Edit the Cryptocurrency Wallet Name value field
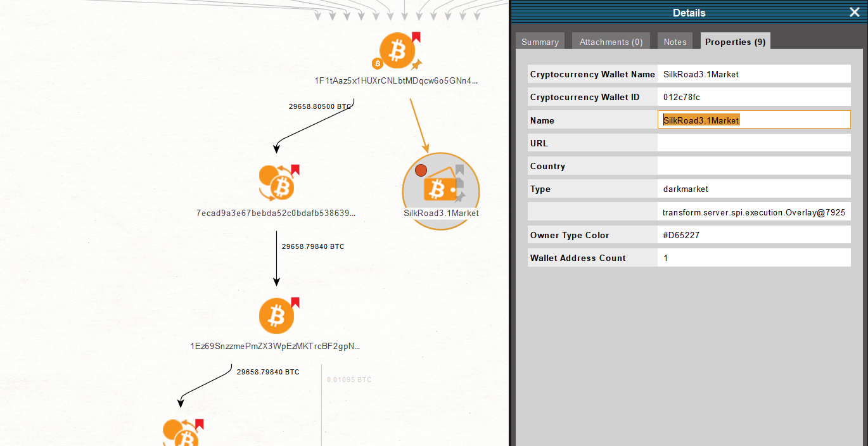This screenshot has height=446, width=868. [x=754, y=74]
